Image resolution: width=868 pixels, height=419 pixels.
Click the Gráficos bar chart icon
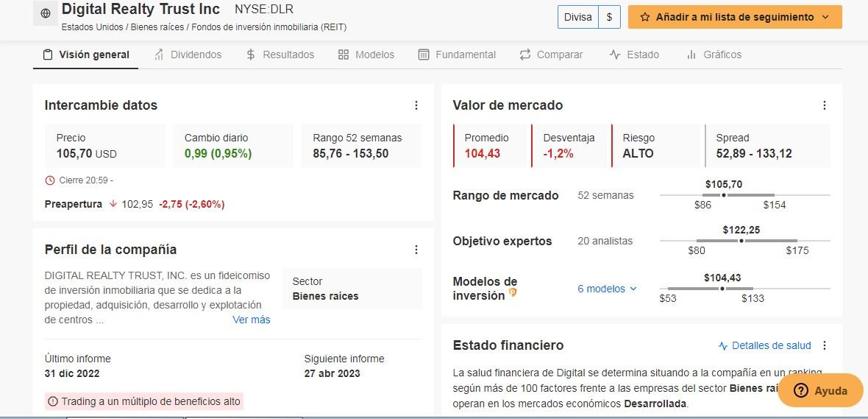point(691,54)
